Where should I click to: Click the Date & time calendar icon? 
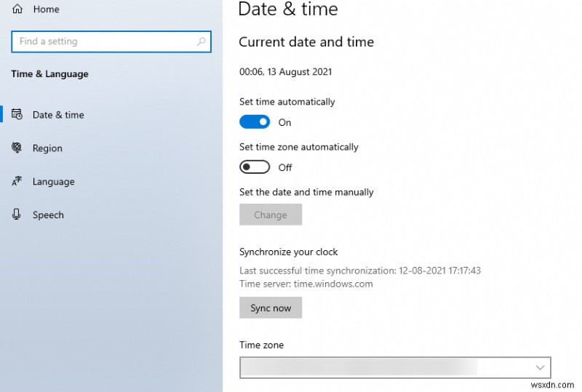coord(17,114)
